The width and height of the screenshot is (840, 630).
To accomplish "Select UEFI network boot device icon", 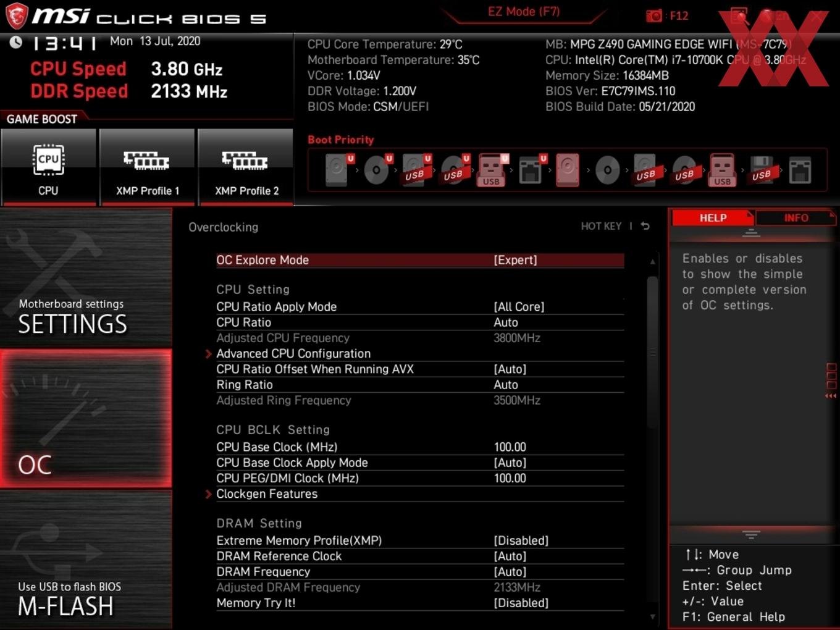I will 531,170.
